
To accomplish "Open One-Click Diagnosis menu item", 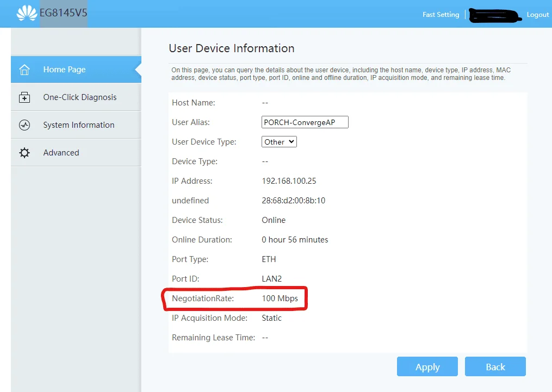I will (x=76, y=97).
